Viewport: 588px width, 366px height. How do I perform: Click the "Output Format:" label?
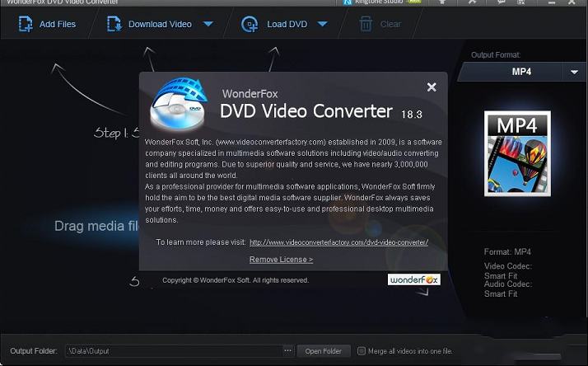coord(496,54)
